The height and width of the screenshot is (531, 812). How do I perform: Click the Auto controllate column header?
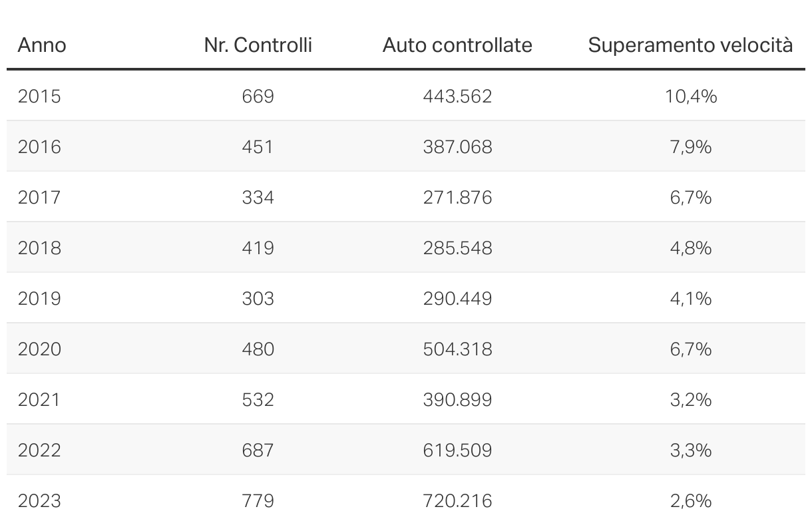click(x=457, y=45)
